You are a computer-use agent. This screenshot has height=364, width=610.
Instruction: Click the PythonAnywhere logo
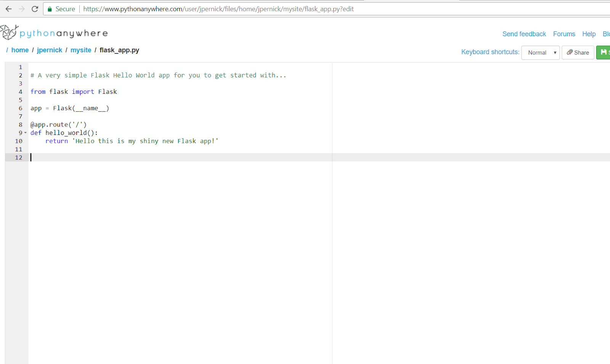[54, 33]
